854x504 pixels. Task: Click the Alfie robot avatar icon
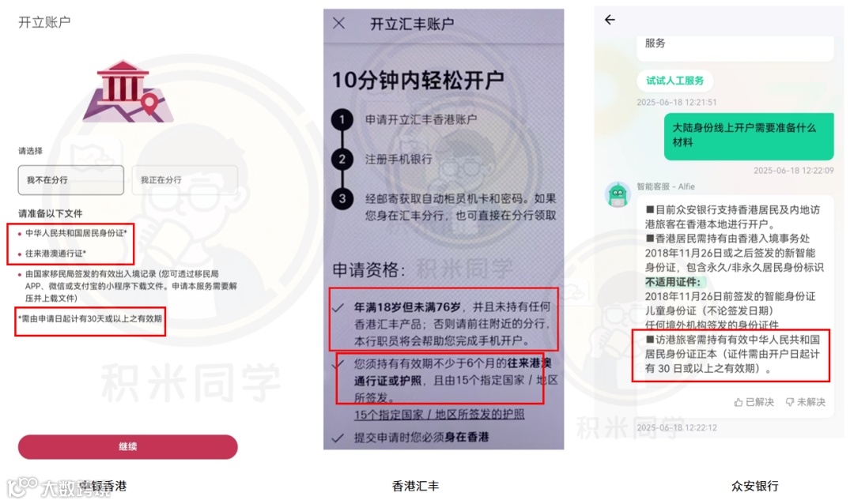[x=618, y=194]
